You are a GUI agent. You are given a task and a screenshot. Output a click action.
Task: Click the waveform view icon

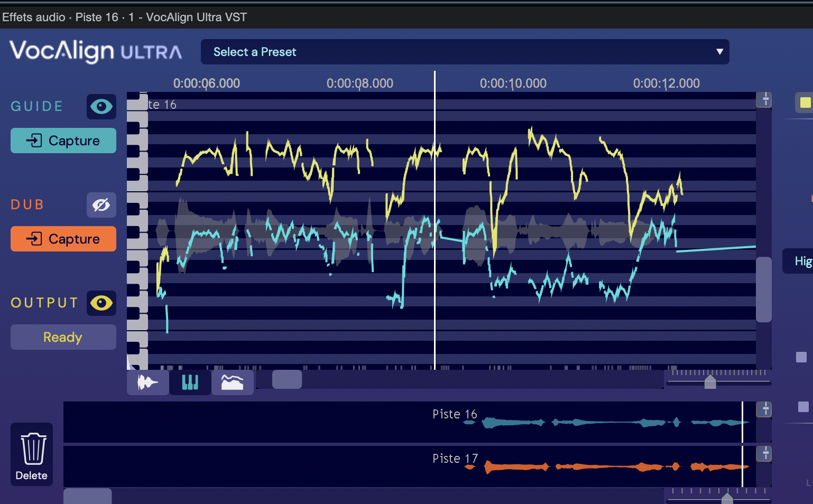148,382
